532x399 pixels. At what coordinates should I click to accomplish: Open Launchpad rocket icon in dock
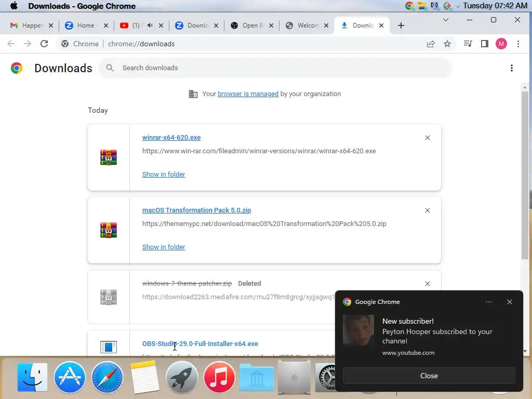point(182,377)
